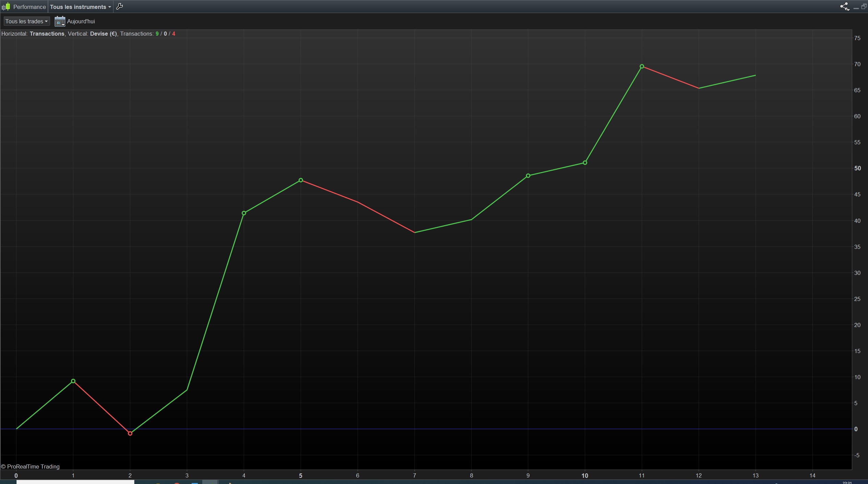Click the restore window icon

864,7
